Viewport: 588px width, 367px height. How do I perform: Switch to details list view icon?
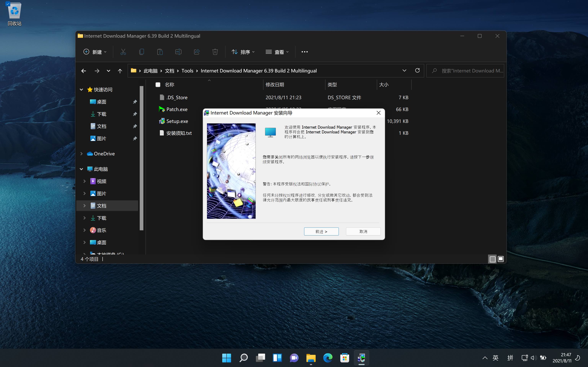pyautogui.click(x=492, y=259)
